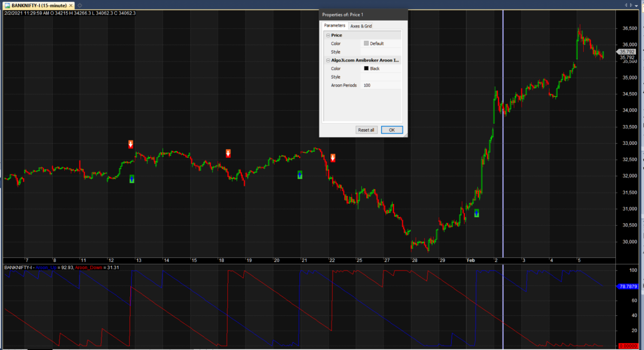The width and height of the screenshot is (644, 350).
Task: Select the Parameters tab
Action: (334, 26)
